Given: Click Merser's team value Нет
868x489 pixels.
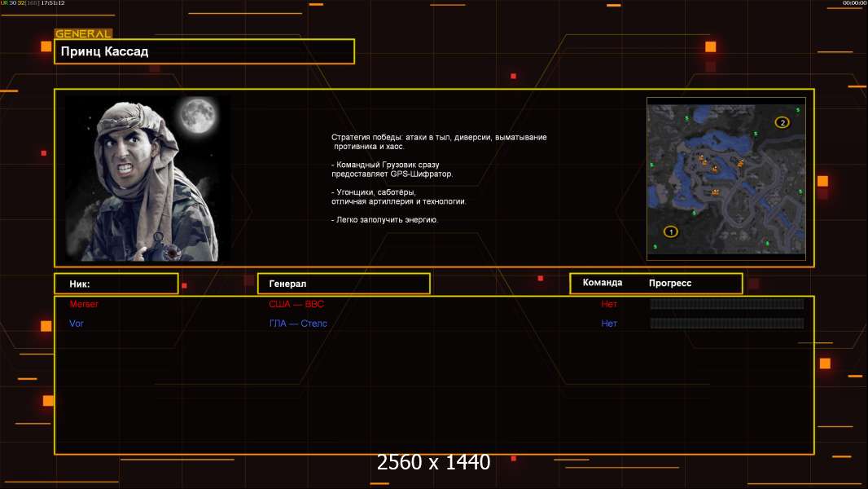Looking at the screenshot, I should pyautogui.click(x=609, y=304).
